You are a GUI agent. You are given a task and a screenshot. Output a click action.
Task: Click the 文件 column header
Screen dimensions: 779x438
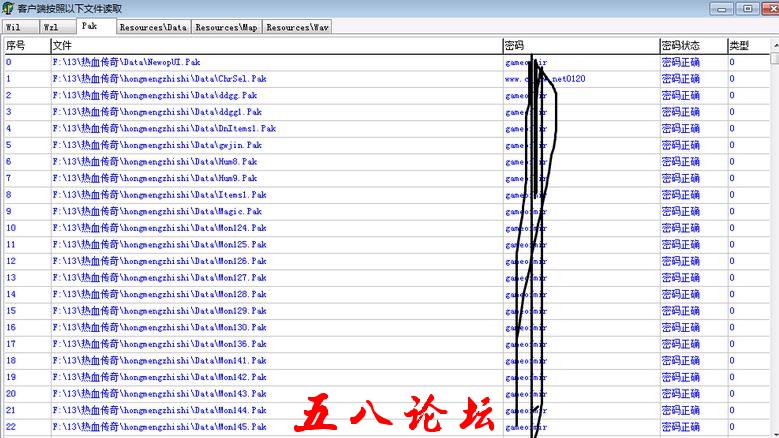tap(275, 46)
